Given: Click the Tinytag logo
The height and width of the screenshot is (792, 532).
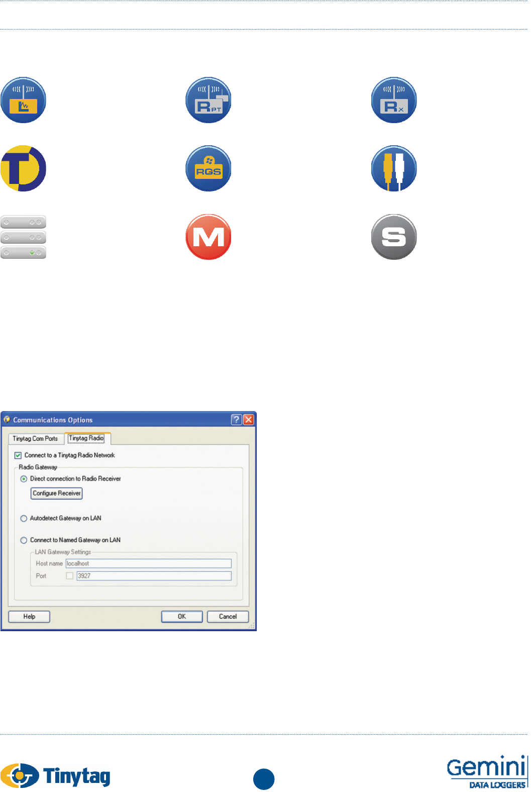Looking at the screenshot, I should pos(55,775).
